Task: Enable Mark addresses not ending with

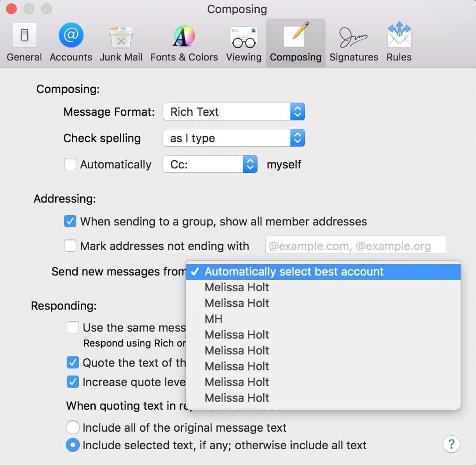Action: 70,246
